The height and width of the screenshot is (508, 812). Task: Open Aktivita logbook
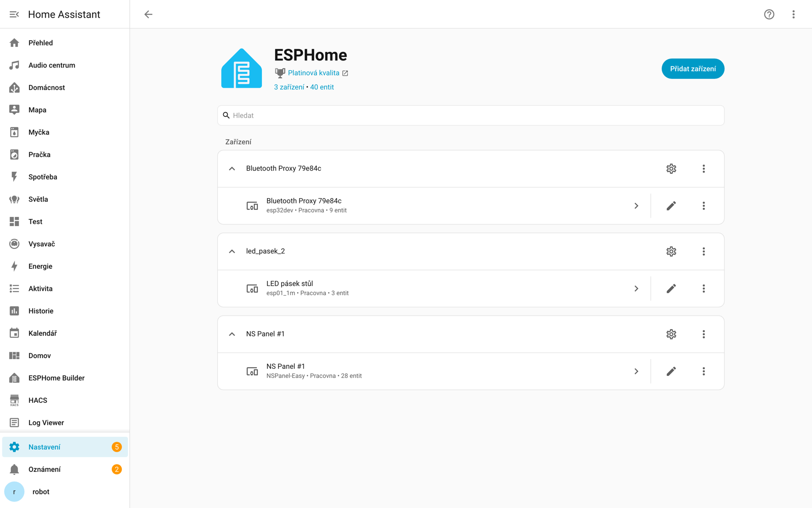(x=65, y=289)
